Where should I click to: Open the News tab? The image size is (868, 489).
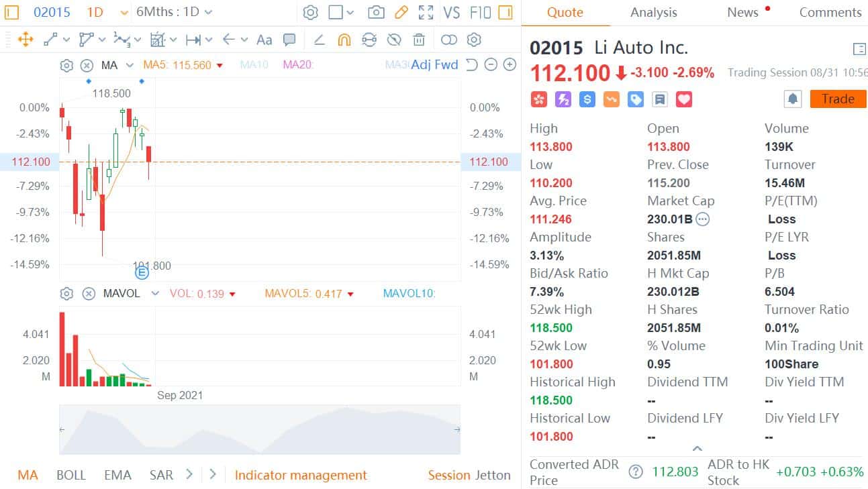(742, 12)
